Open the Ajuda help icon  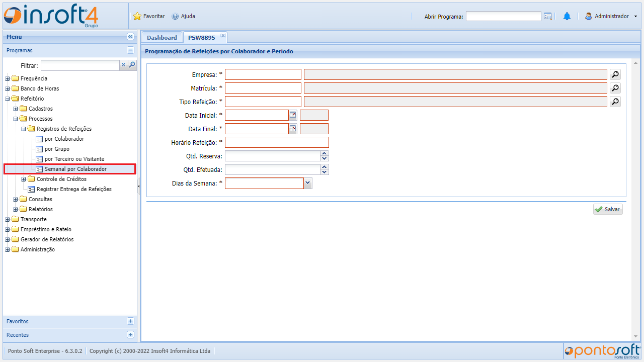pos(175,17)
